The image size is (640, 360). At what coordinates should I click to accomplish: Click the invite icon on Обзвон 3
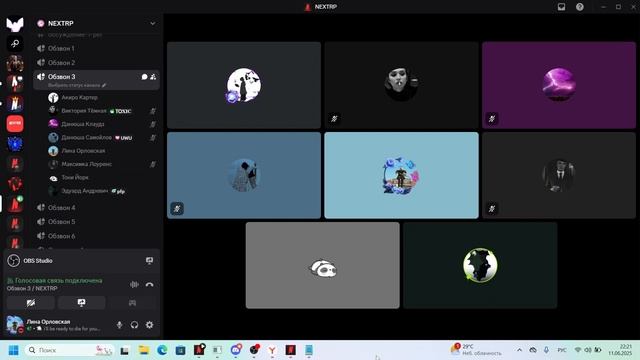point(153,77)
